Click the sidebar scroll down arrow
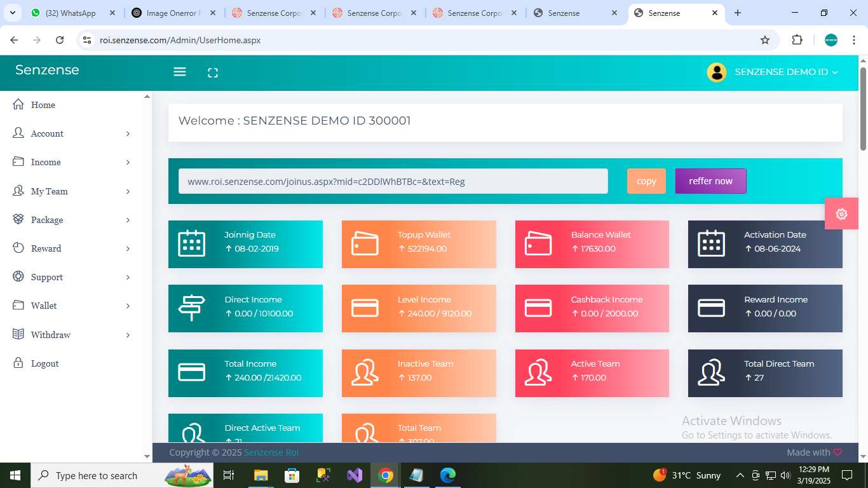868x488 pixels. (x=147, y=456)
